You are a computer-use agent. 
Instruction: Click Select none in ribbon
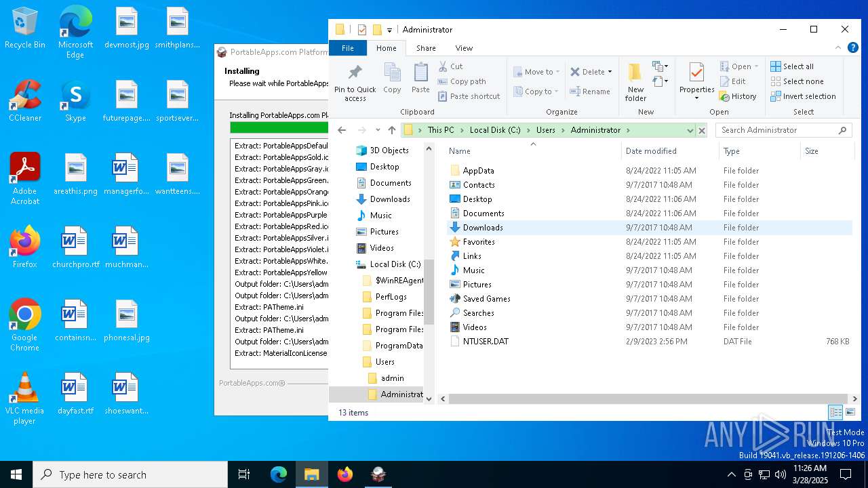pyautogui.click(x=797, y=81)
